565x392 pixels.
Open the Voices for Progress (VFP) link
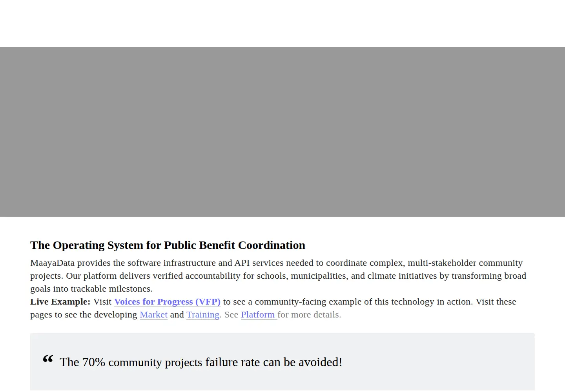click(x=167, y=302)
